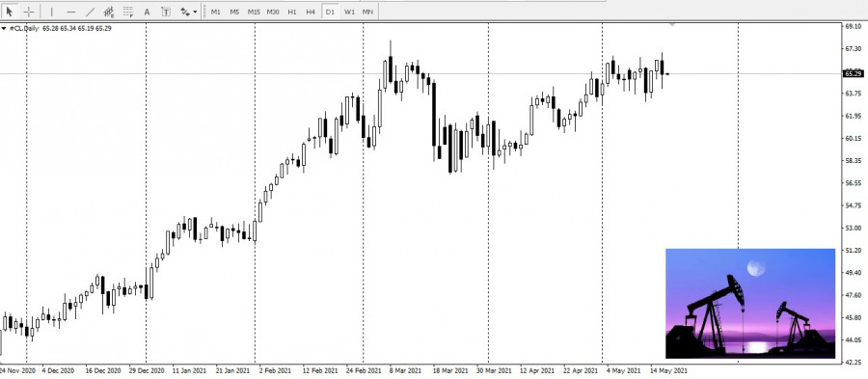Activate the crosshair tool
This screenshot has width=868, height=379.
[29, 11]
